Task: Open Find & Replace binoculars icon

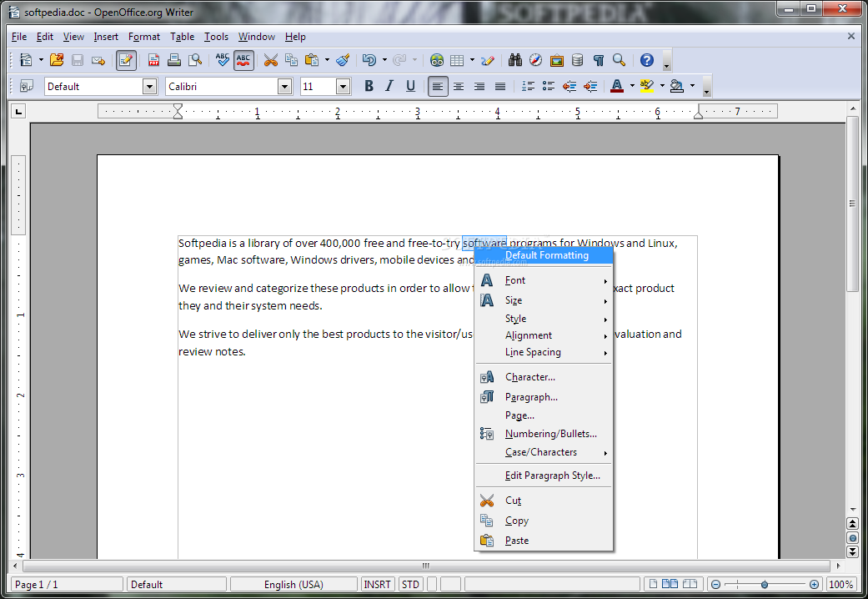Action: (515, 60)
